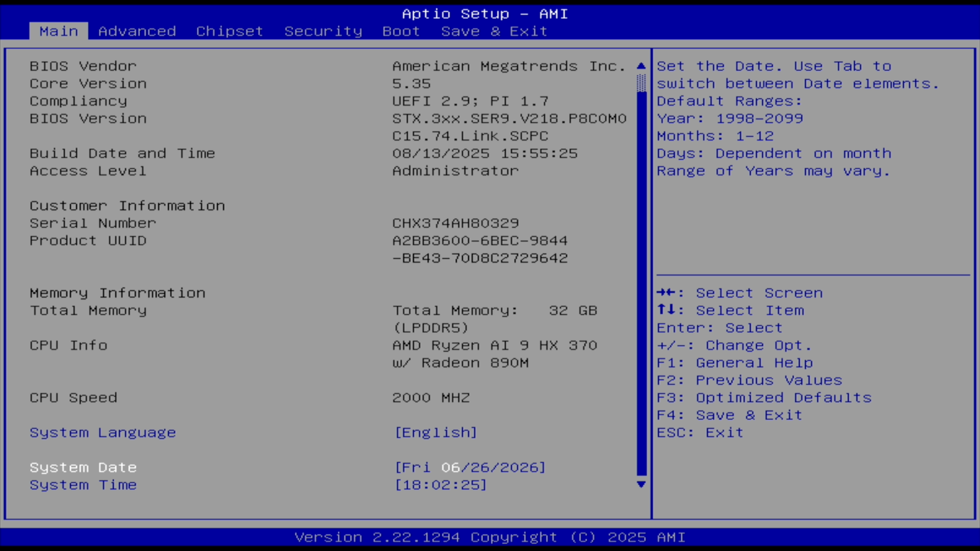Click the UEFI 2.9; PI 1.7 value
This screenshot has width=980, height=551.
(x=470, y=101)
